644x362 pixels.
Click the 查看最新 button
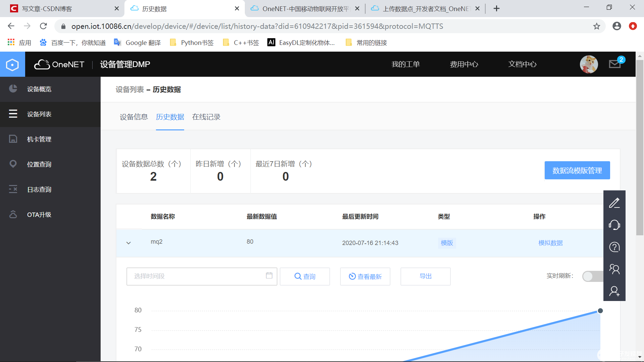tap(365, 276)
